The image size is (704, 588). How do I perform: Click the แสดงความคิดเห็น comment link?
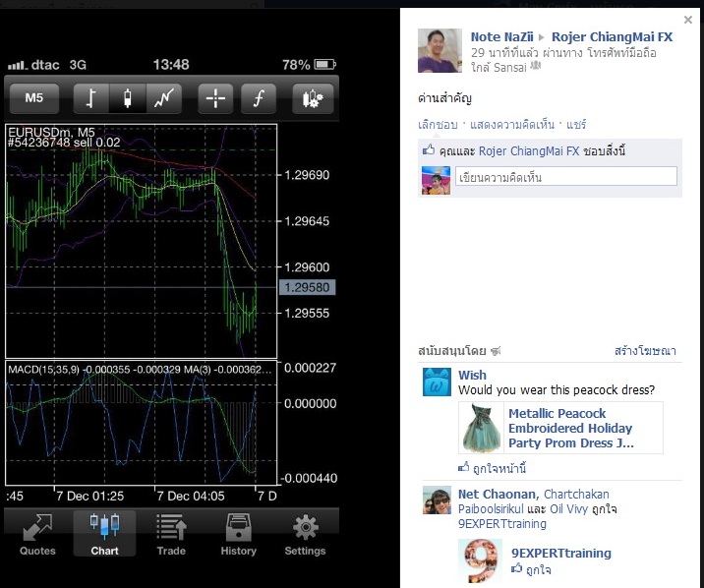(x=512, y=124)
